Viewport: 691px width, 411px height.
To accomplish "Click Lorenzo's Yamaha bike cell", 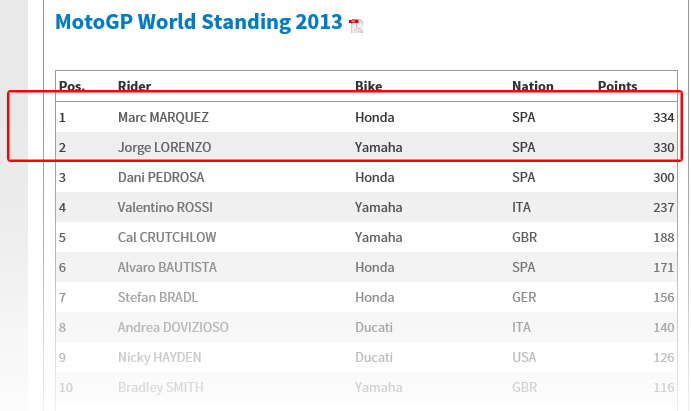I will (379, 148).
